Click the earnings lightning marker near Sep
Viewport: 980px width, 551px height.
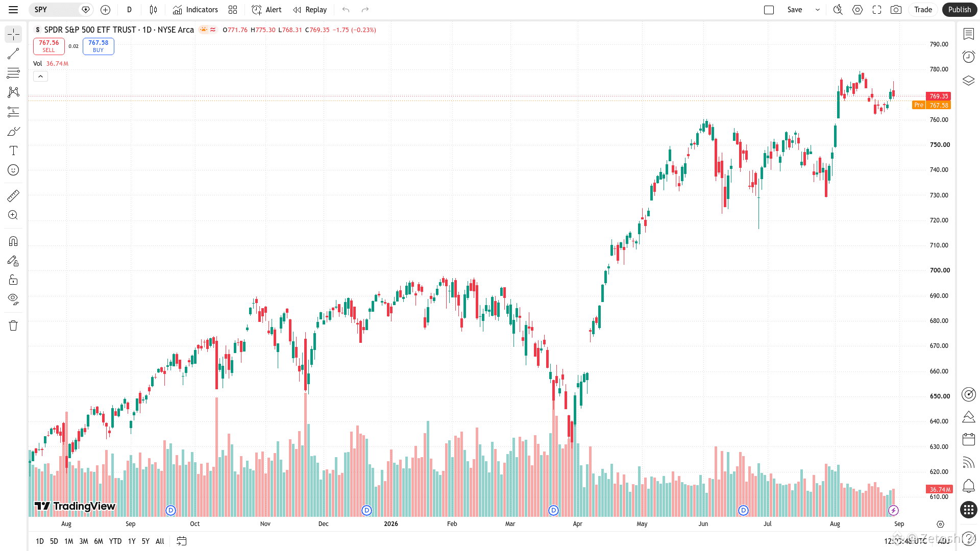click(x=893, y=510)
